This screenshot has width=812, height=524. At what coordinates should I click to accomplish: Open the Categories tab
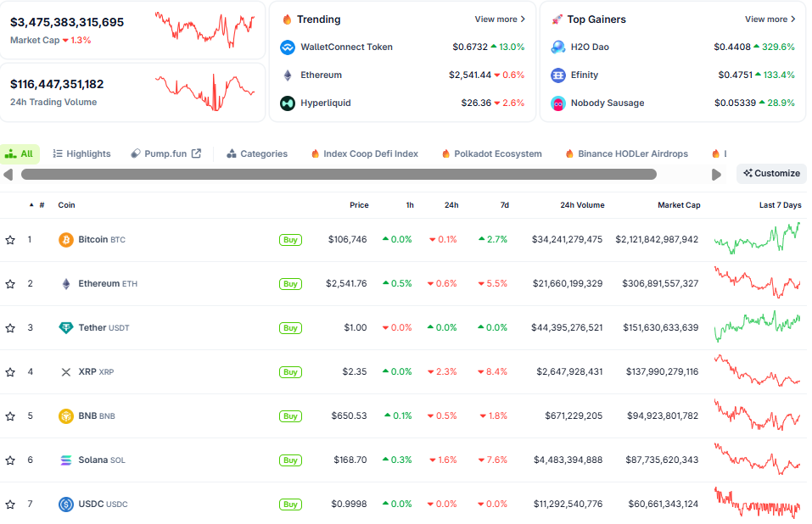pos(256,153)
